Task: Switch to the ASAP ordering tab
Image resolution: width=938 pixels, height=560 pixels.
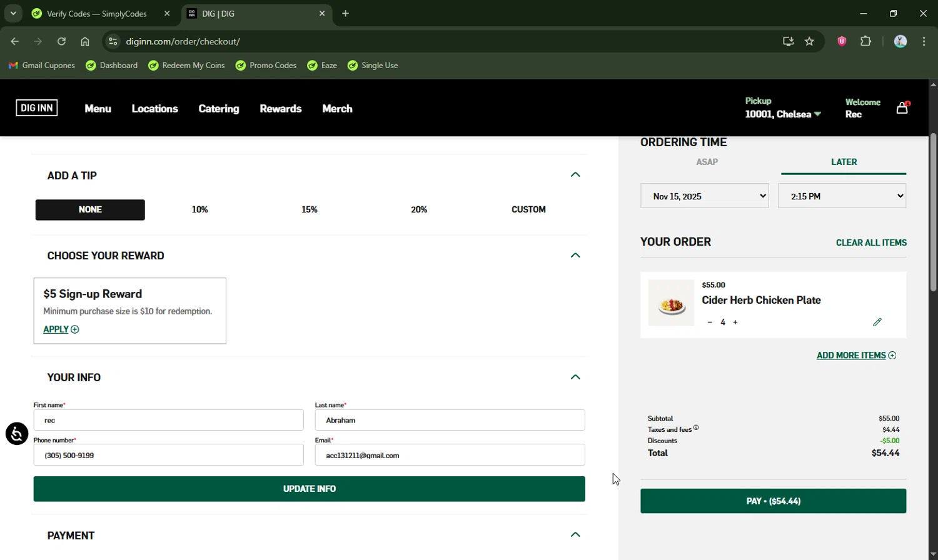Action: click(707, 162)
